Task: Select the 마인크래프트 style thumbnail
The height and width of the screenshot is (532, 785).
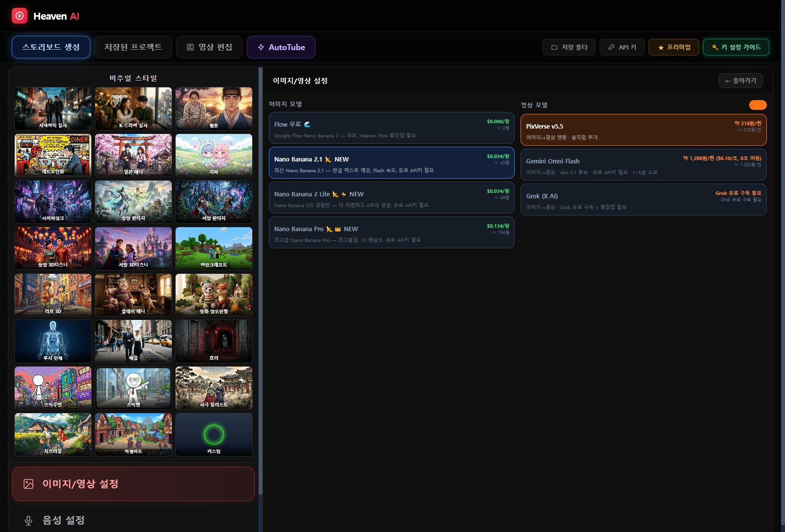Action: 214,248
